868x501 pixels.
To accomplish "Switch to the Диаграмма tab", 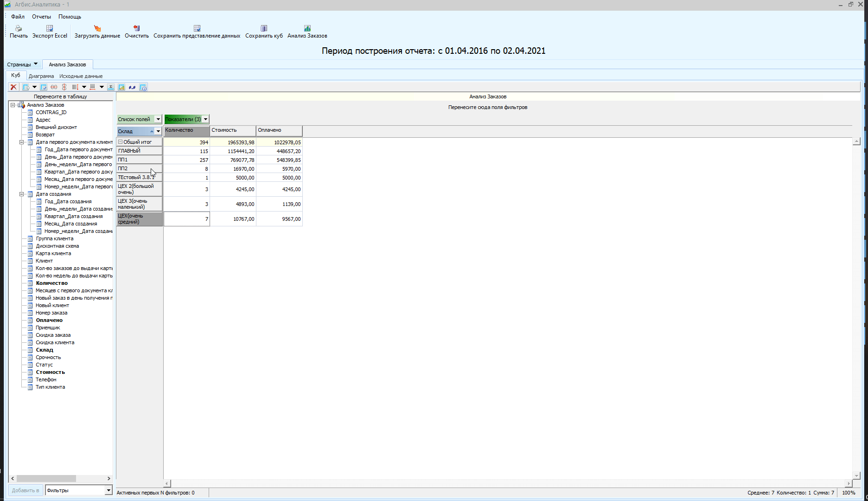I will [41, 76].
